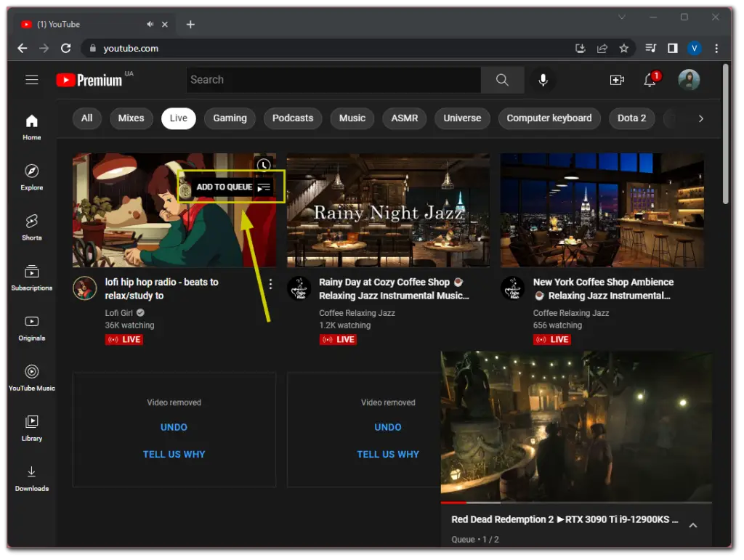Start a voice search with the microphone
This screenshot has width=744, height=560.
(x=543, y=80)
